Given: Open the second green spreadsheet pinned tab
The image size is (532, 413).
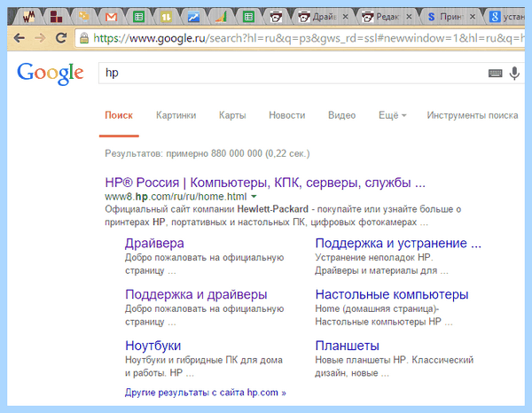Looking at the screenshot, I should point(248,17).
